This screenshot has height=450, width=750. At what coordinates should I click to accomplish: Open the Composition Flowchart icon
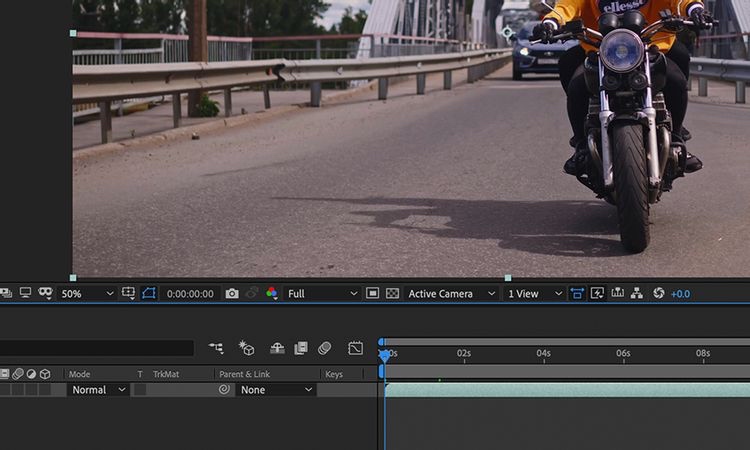pos(636,293)
